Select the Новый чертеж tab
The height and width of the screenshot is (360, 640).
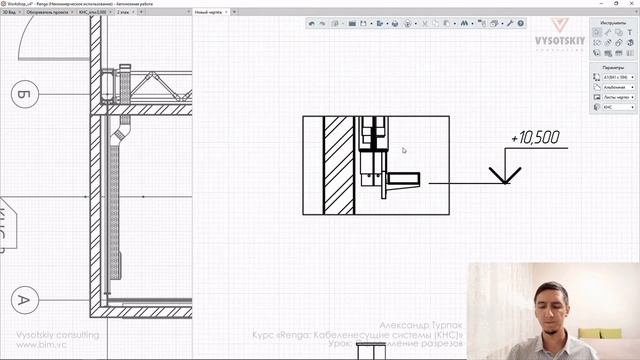(208, 12)
